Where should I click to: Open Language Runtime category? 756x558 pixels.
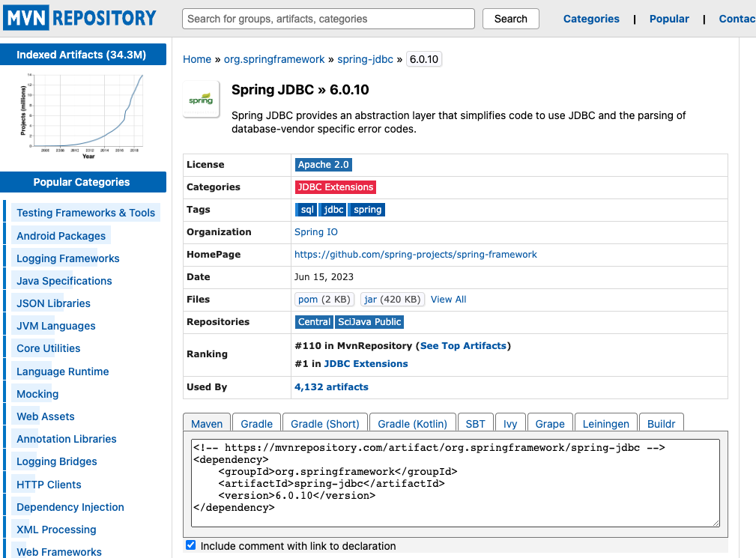pyautogui.click(x=63, y=372)
